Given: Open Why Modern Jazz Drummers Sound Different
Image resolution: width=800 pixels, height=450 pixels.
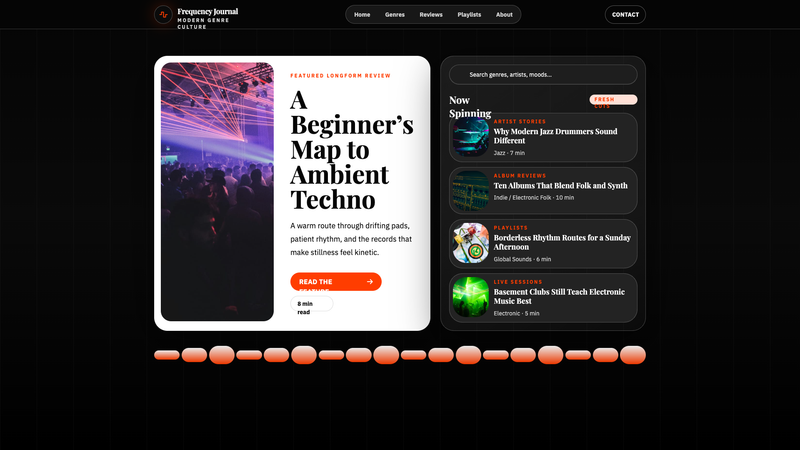Looking at the screenshot, I should click(x=555, y=136).
